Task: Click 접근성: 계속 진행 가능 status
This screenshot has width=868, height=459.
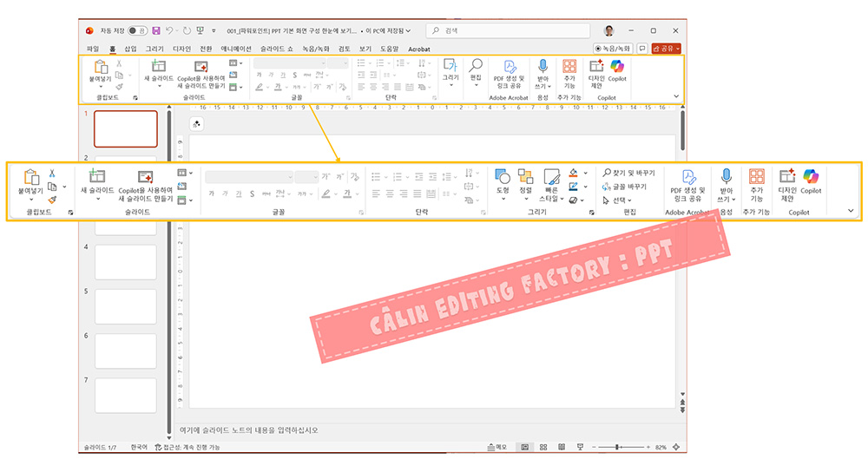Action: pyautogui.click(x=187, y=447)
